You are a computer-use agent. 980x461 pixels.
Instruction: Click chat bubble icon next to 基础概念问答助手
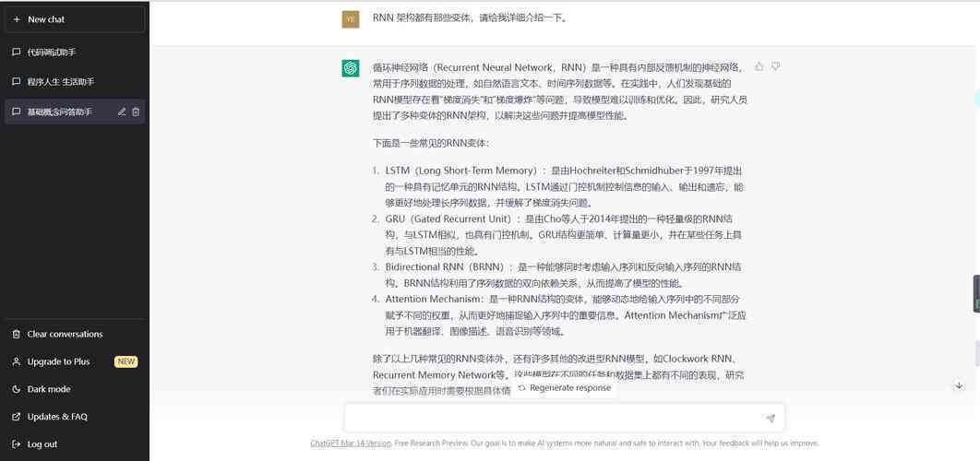point(17,112)
